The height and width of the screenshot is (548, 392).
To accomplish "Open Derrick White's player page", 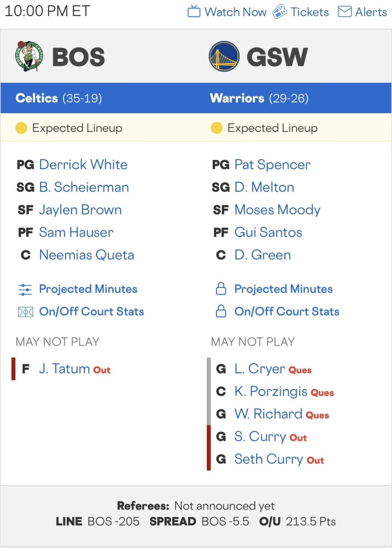I will [x=83, y=164].
